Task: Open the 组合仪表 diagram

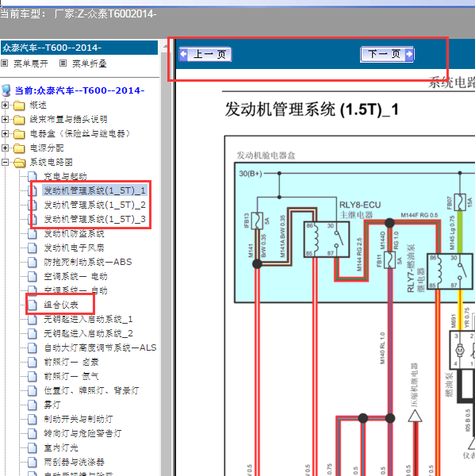Action: pos(61,305)
